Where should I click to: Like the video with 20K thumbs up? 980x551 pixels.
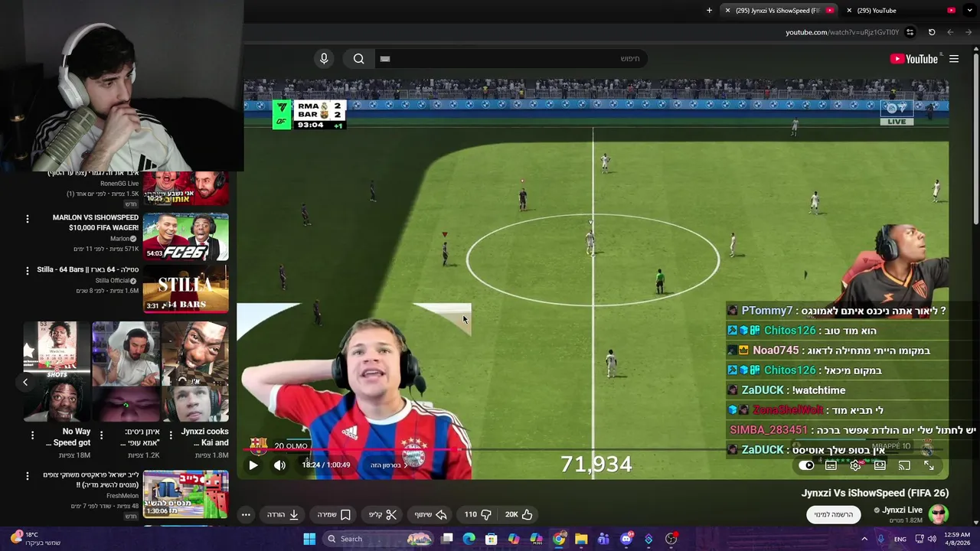[x=519, y=514]
